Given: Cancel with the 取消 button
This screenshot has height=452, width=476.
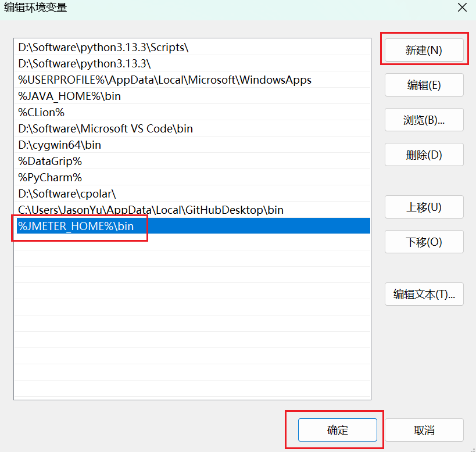Looking at the screenshot, I should pos(424,430).
